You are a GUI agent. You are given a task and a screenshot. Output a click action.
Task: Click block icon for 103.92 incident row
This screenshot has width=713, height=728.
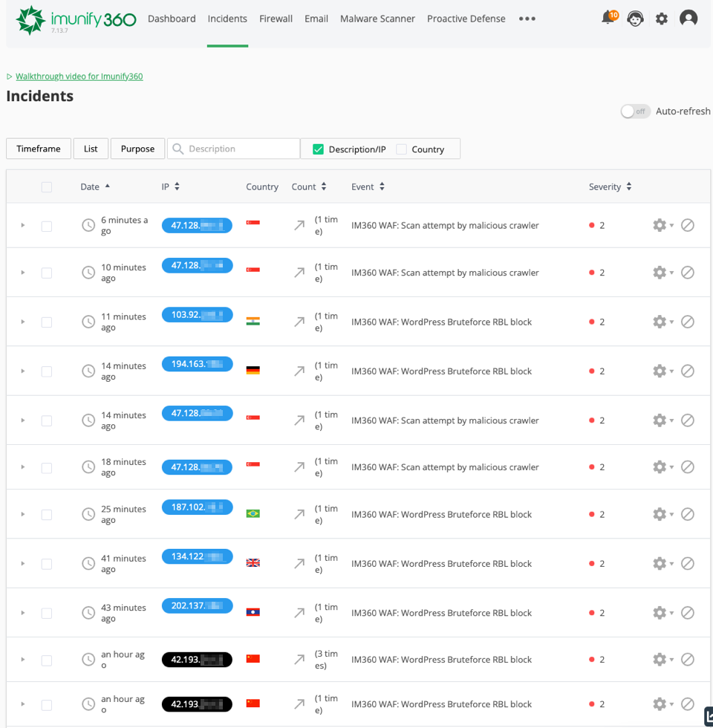coord(688,322)
